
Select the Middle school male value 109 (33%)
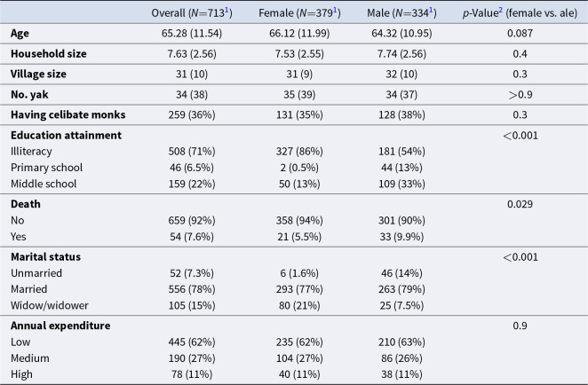[401, 184]
